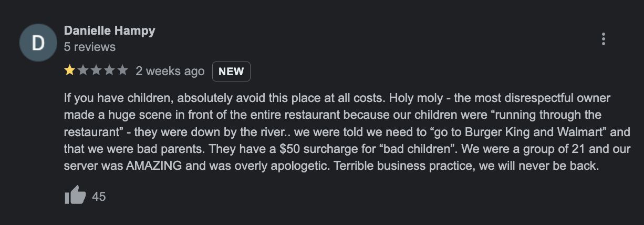
Task: Click the reviewer's "D" profile avatar
Action: pos(37,42)
